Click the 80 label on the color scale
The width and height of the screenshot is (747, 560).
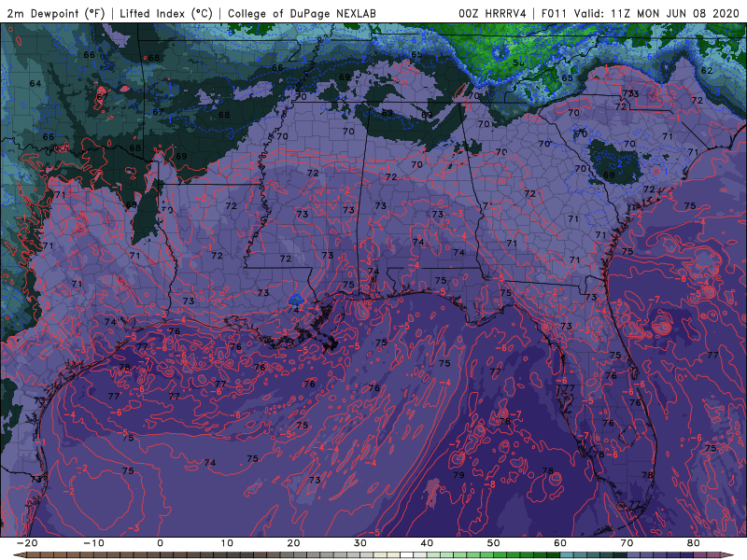(694, 543)
